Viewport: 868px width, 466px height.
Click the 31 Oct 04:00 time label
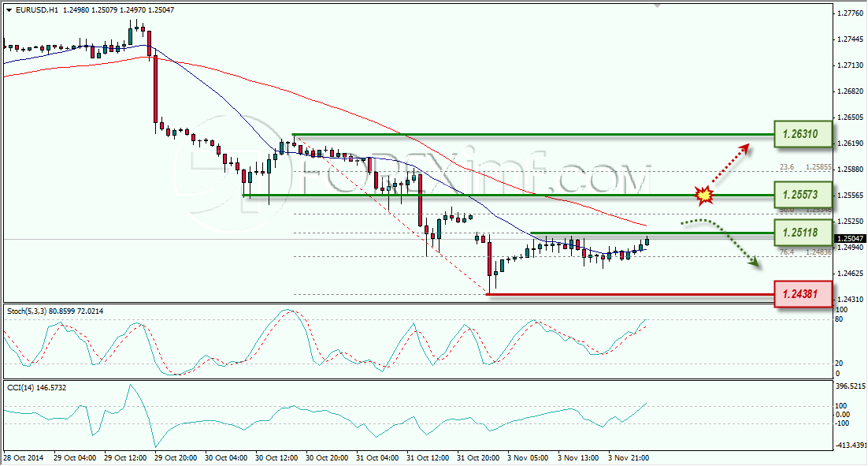pos(377,457)
